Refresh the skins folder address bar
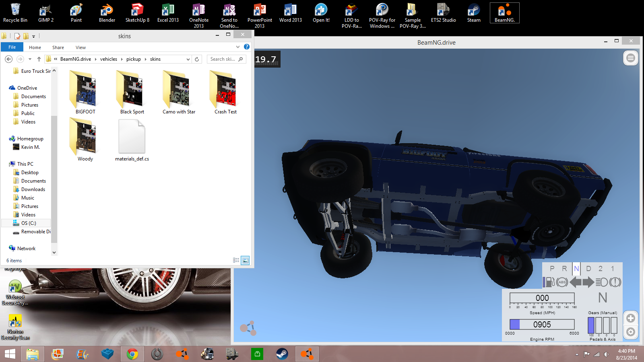 click(197, 59)
